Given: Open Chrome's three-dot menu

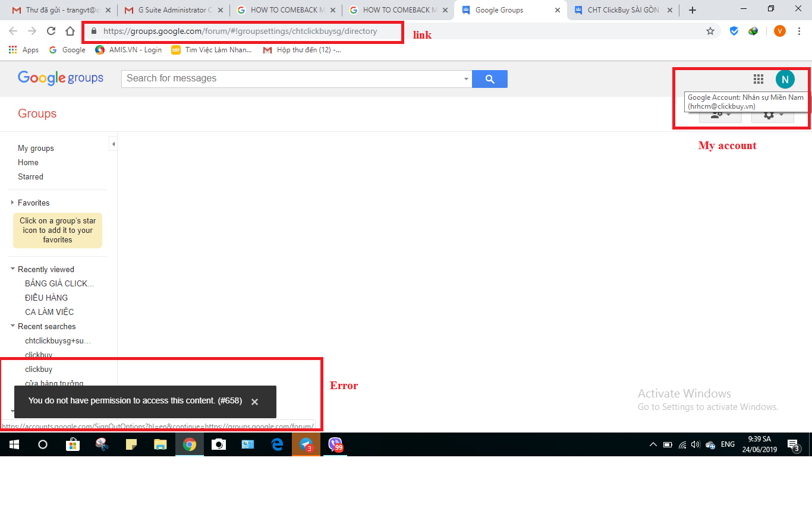Looking at the screenshot, I should (x=799, y=31).
